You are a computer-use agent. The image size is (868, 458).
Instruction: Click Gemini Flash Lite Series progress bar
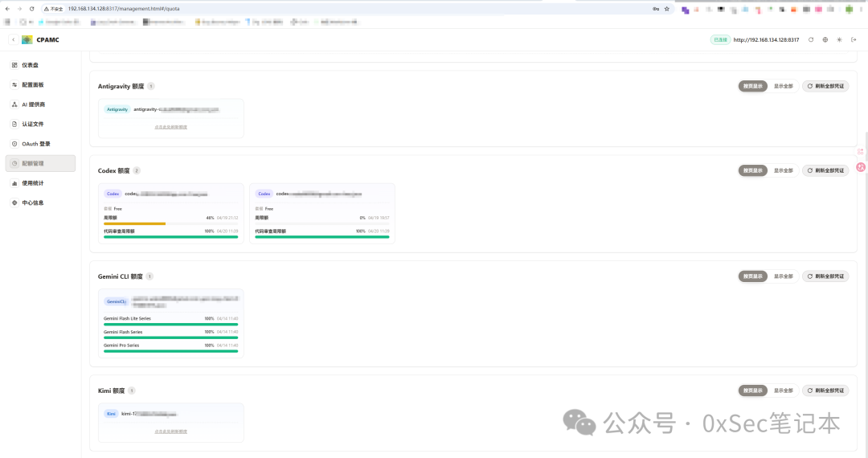170,324
